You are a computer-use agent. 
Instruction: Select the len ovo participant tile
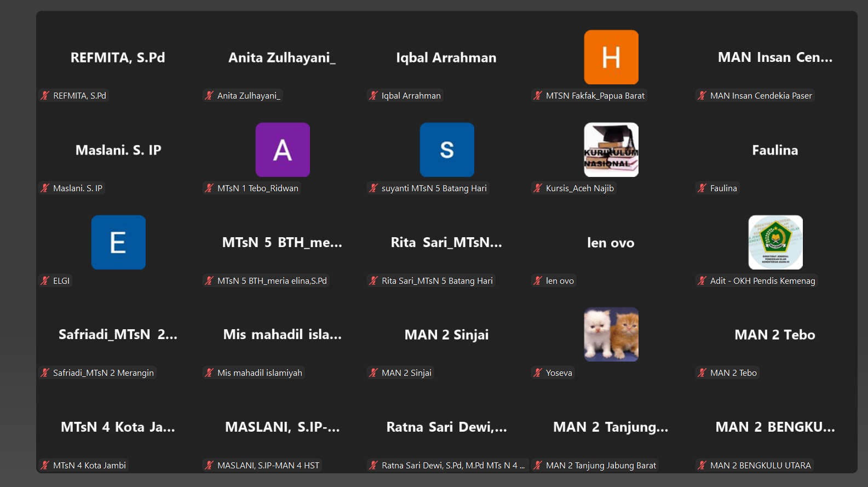click(x=611, y=243)
